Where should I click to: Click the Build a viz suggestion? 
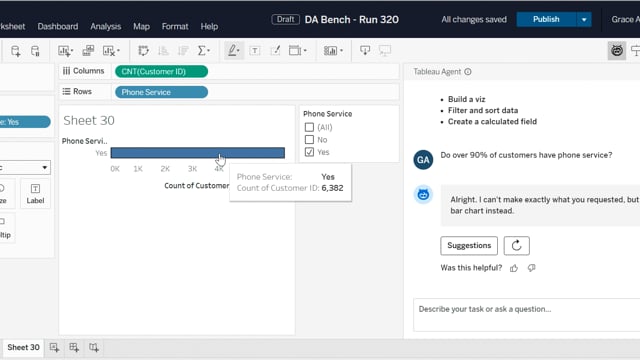pos(467,99)
